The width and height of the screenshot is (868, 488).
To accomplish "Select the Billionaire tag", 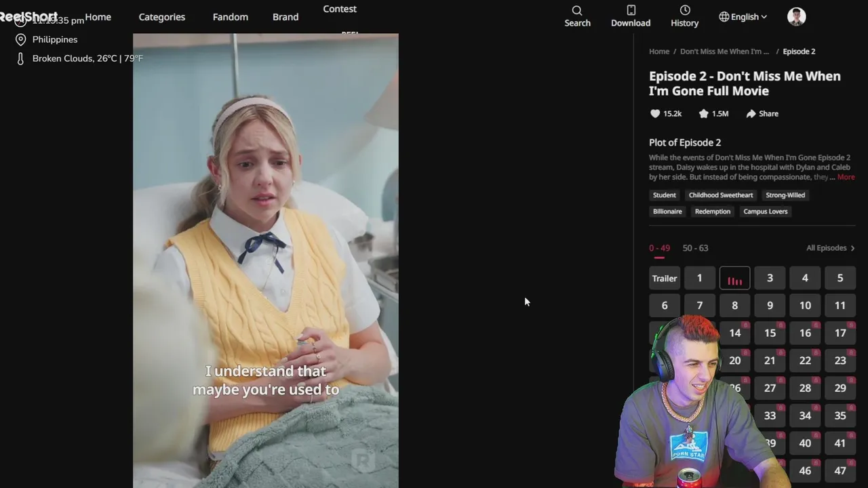I will [667, 211].
